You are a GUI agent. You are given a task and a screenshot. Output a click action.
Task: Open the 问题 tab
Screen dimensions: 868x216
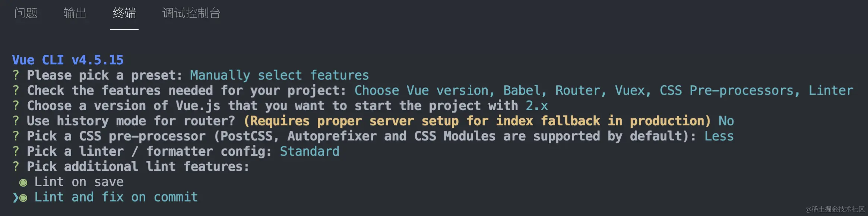click(x=26, y=13)
